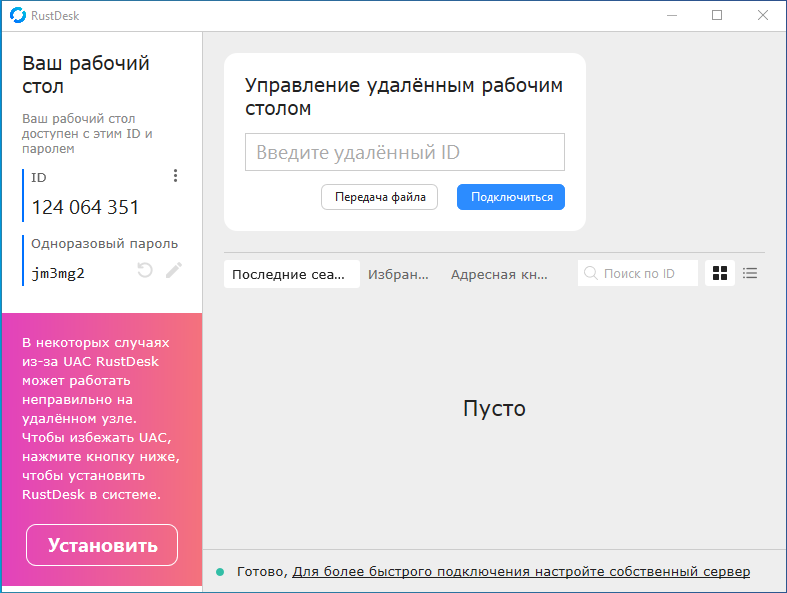Maximize the RustDesk window
787x593 pixels.
click(717, 16)
